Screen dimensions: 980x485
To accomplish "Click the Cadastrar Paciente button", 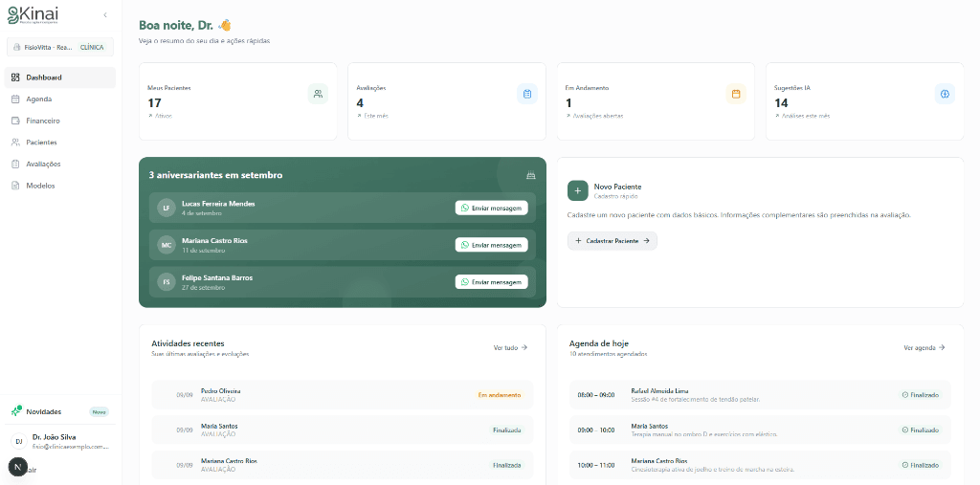I will click(x=612, y=241).
